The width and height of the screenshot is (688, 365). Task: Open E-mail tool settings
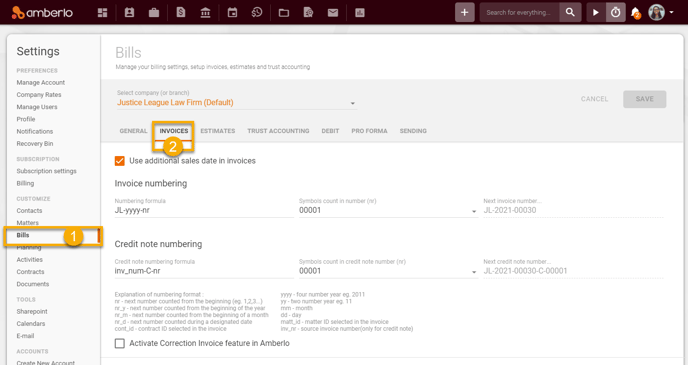coord(25,336)
